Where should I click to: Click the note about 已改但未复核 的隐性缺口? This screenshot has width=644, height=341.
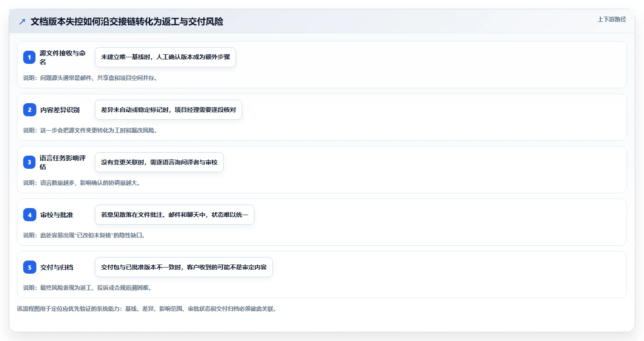pos(84,235)
